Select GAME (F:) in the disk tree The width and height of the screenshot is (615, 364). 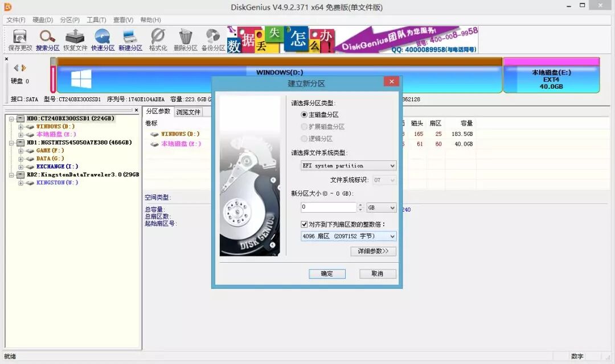pyautogui.click(x=50, y=151)
